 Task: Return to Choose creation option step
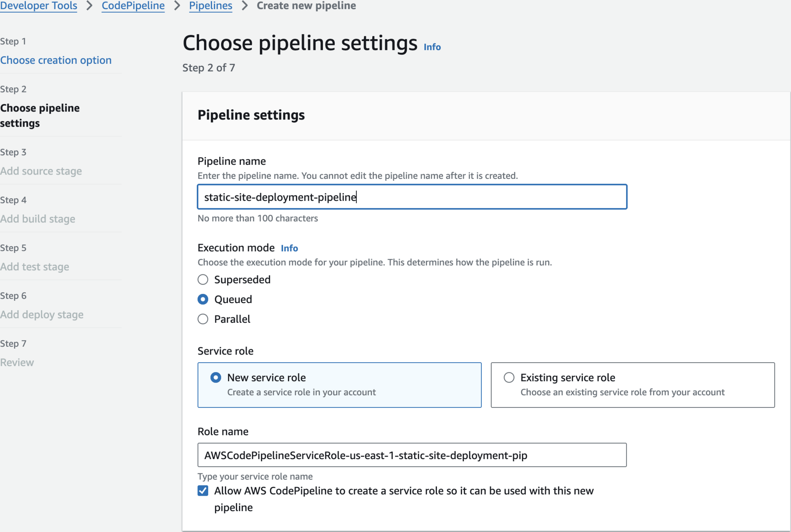pyautogui.click(x=56, y=60)
